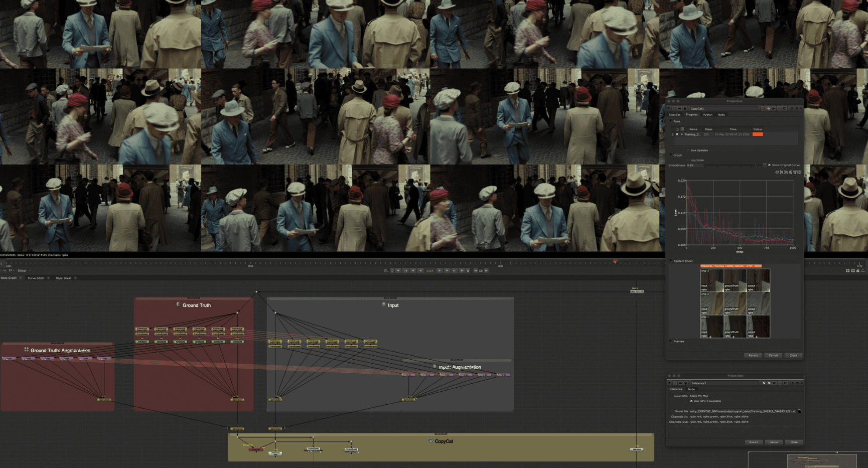The height and width of the screenshot is (468, 868).
Task: Click the Ground Truth: Augmentation backdrop label
Action: pos(60,350)
